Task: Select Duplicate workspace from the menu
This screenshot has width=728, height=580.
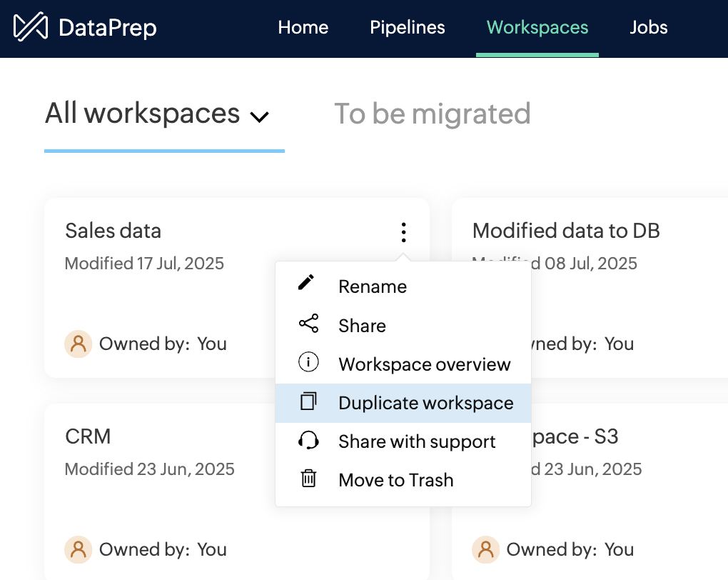Action: (425, 403)
